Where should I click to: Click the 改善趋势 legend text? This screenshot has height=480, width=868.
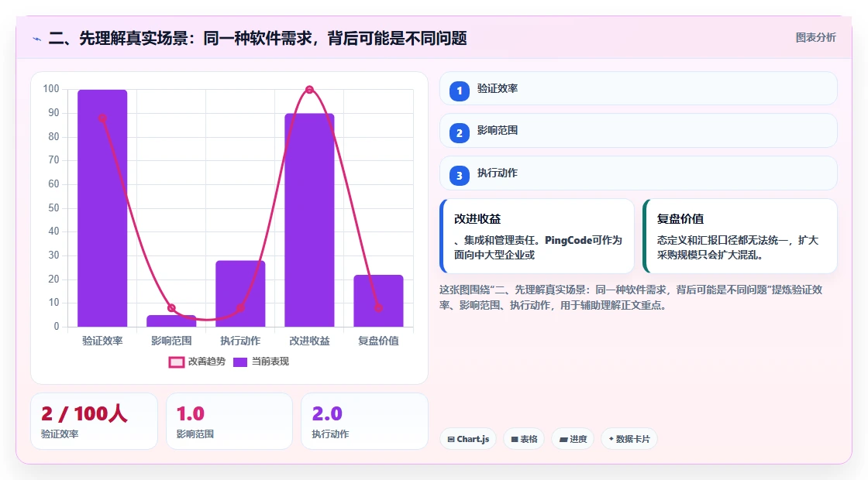pos(207,362)
